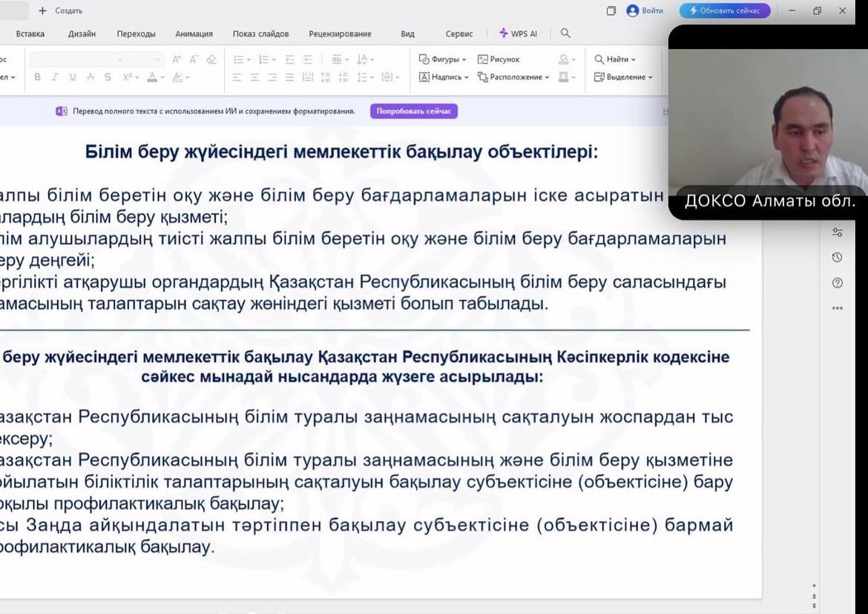Click the search magnifier icon in ribbon tabs
Screen dimensions: 868x614
pyautogui.click(x=565, y=33)
